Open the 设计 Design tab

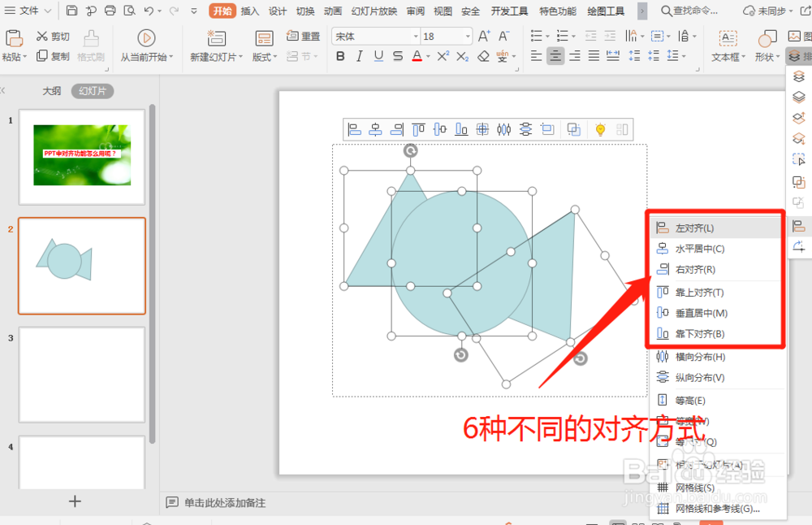coord(277,11)
